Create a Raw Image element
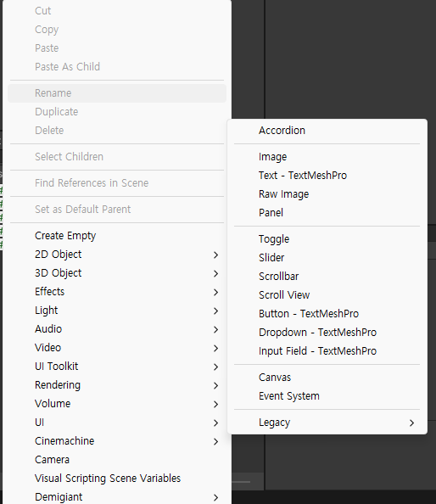This screenshot has height=504, width=436. (327, 193)
